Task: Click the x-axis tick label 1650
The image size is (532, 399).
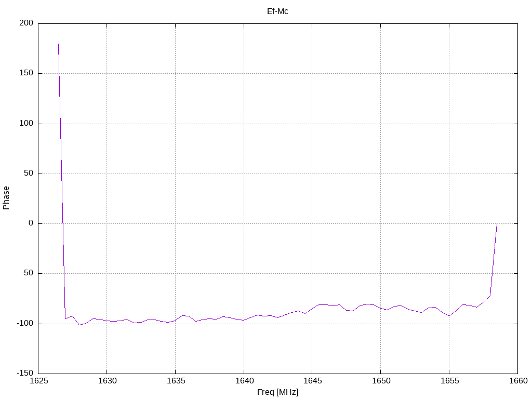Action: coord(381,381)
